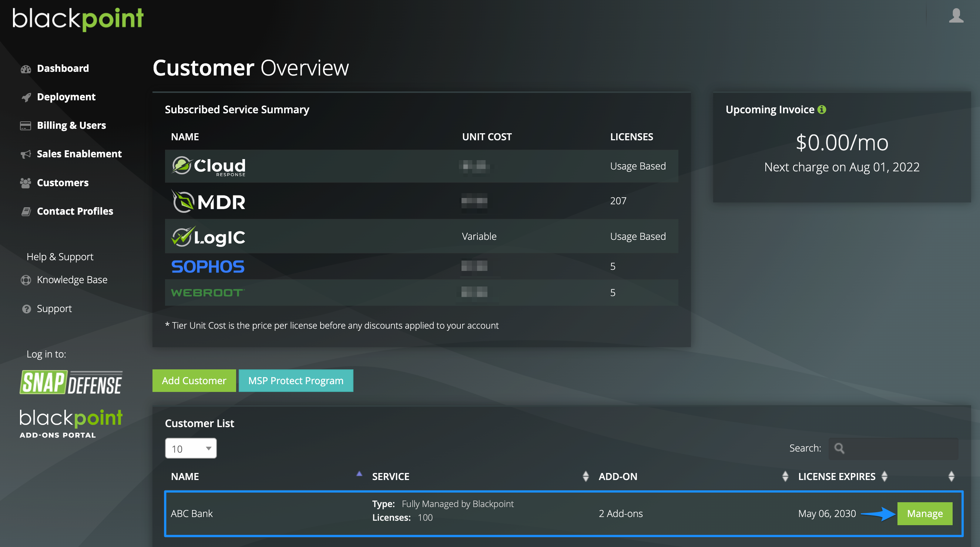Click the user profile icon
This screenshot has height=547, width=980.
(956, 16)
